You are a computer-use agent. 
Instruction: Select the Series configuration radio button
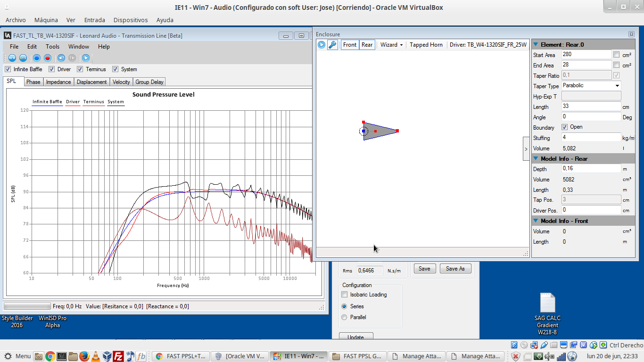pos(344,306)
